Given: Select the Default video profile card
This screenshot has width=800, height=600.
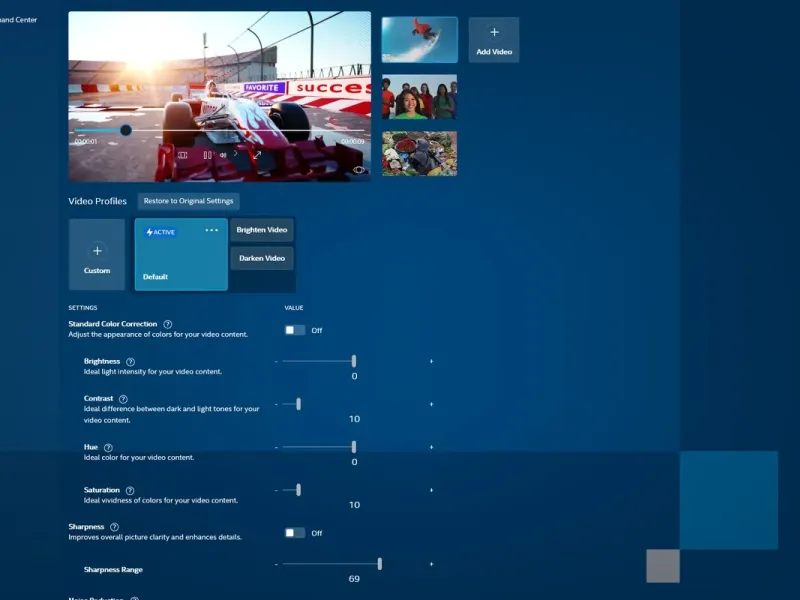Looking at the screenshot, I should coord(181,255).
